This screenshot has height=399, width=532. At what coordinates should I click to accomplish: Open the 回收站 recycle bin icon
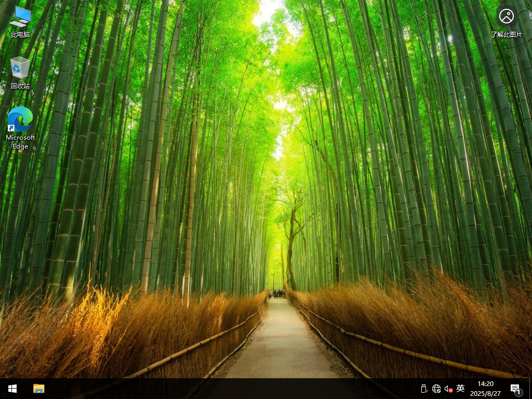point(19,68)
